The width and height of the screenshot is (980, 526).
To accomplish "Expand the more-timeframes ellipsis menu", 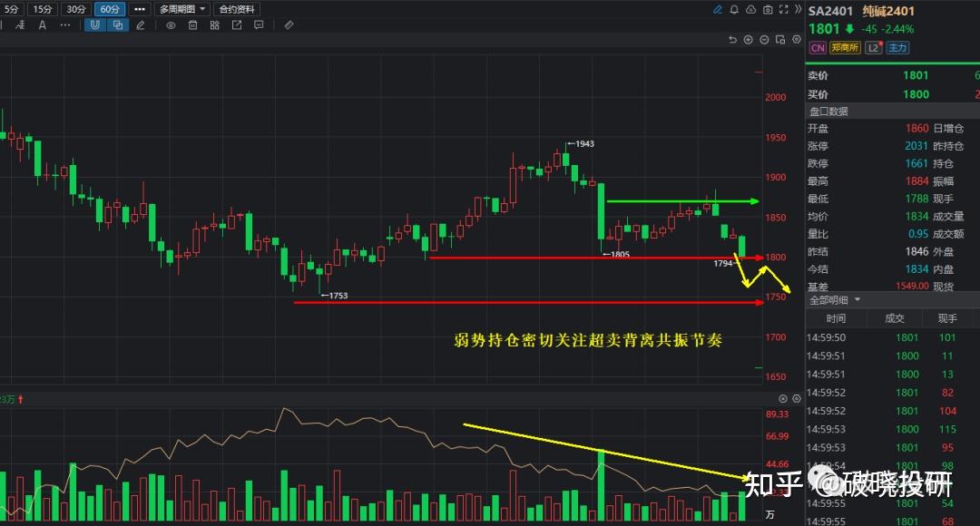I will click(140, 9).
